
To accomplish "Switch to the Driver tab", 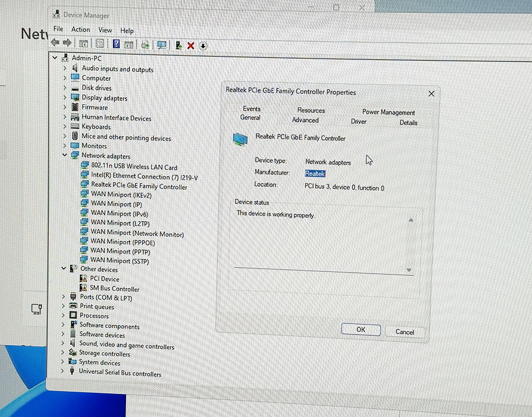I will 358,122.
